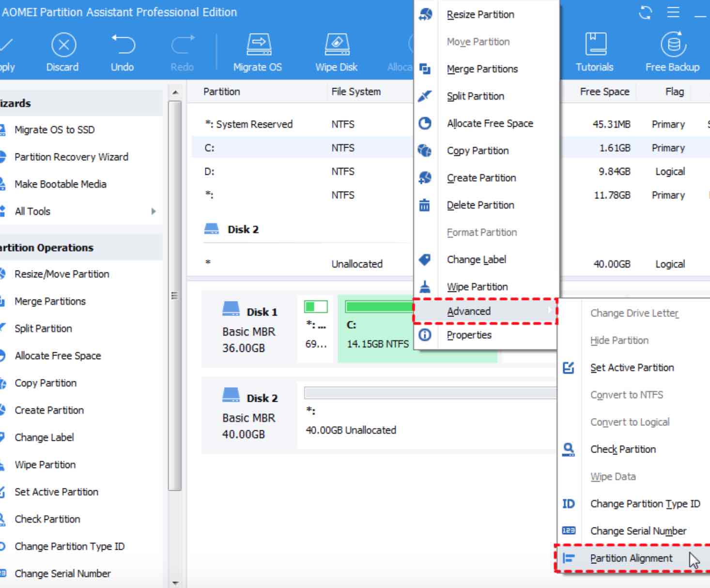The image size is (710, 588).
Task: Select Change Drive Letter in the submenu
Action: [634, 313]
